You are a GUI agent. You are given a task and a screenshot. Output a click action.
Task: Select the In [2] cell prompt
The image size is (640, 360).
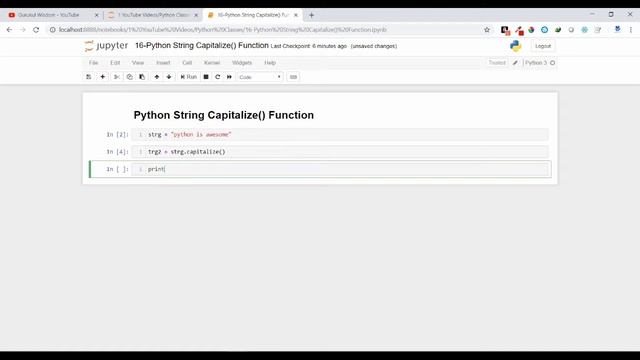click(118, 134)
